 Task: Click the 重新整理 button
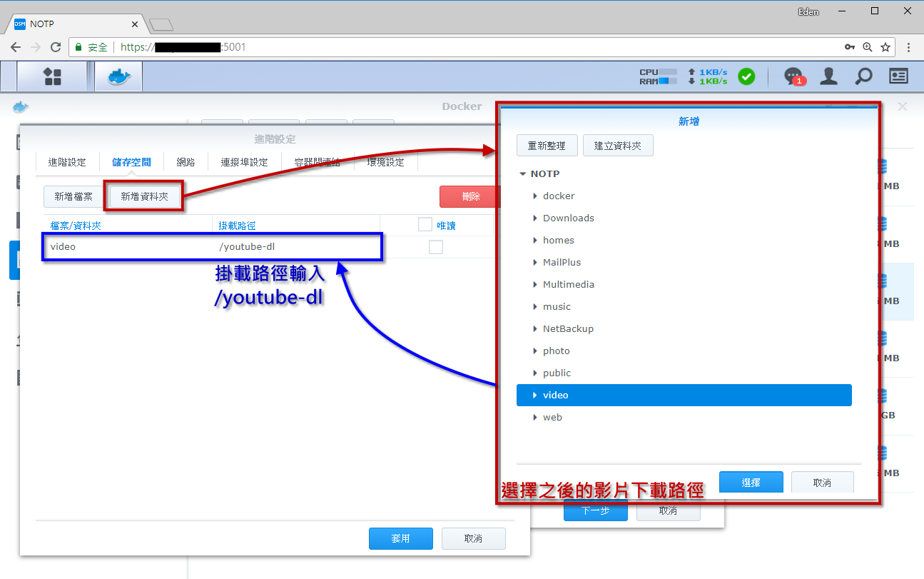click(547, 145)
